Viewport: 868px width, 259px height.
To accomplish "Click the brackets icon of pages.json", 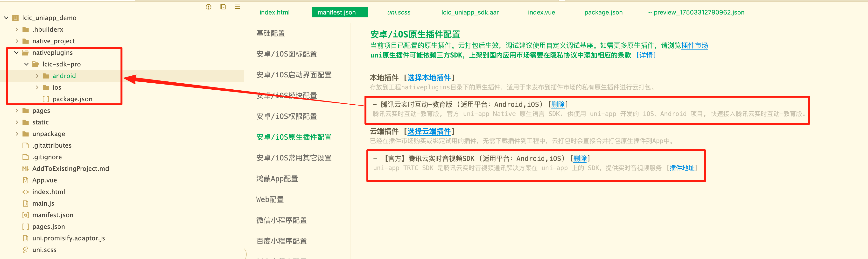I will 26,227.
